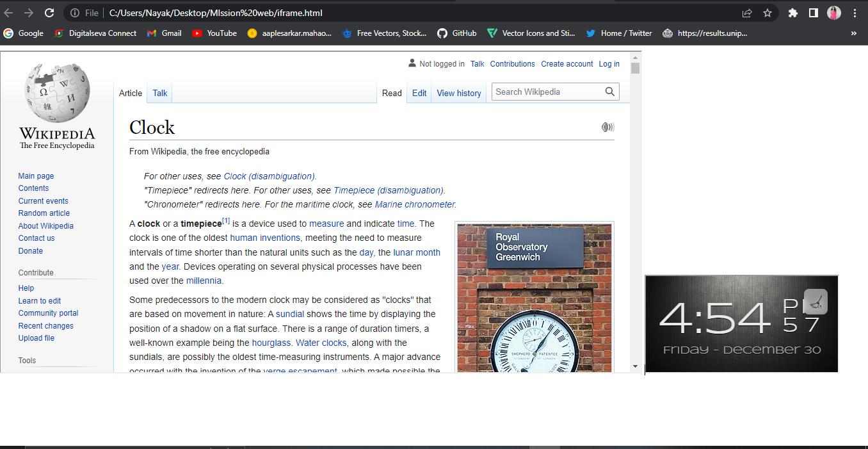Switch to the Talk tab

pos(159,92)
